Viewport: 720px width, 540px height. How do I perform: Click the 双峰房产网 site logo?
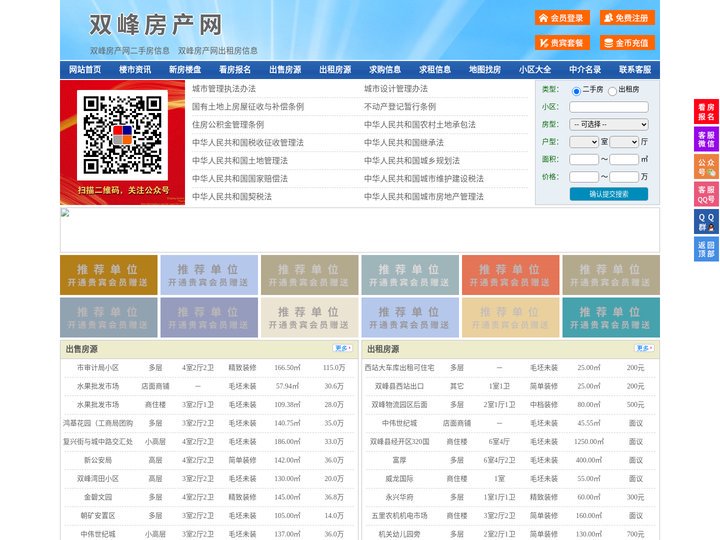click(x=155, y=25)
